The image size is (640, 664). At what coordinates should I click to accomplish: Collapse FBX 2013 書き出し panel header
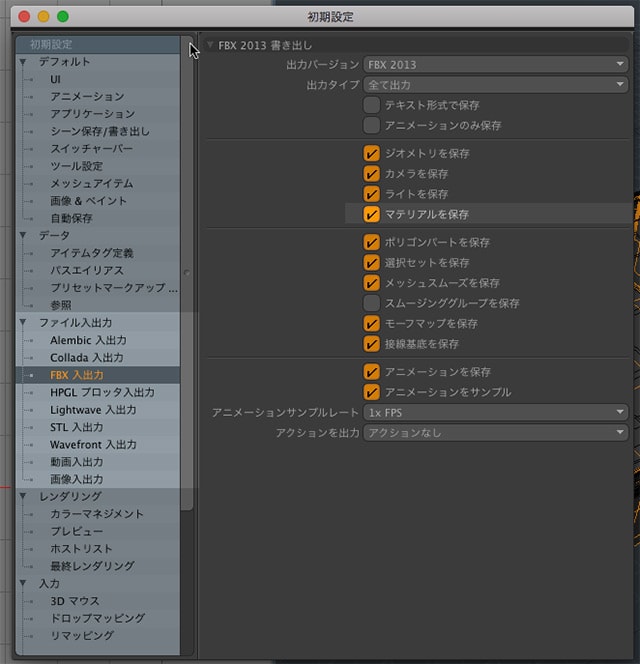(211, 45)
